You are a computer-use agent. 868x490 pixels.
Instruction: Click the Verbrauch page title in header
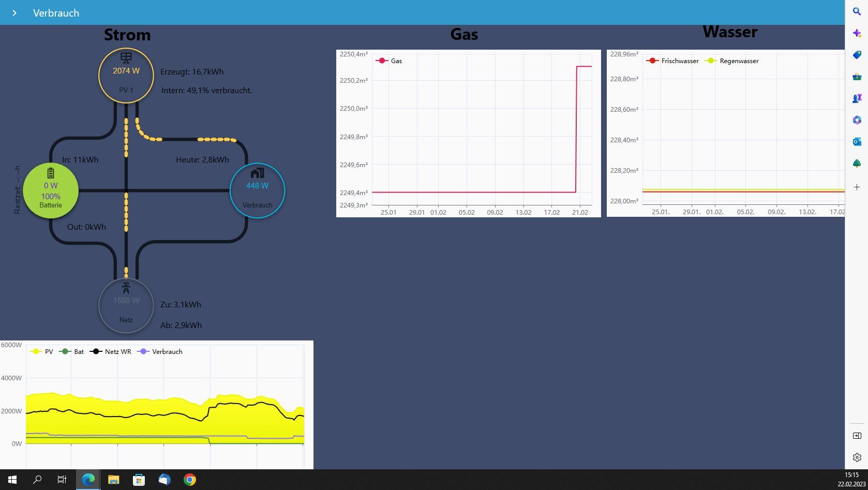pos(56,13)
